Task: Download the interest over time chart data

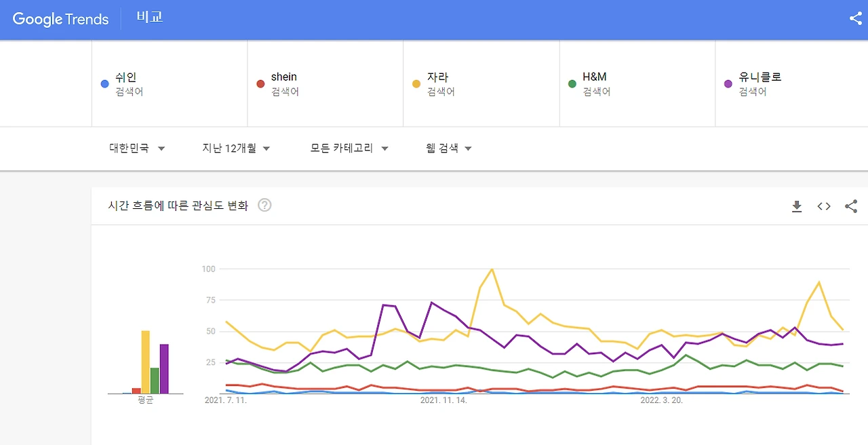Action: pos(797,206)
